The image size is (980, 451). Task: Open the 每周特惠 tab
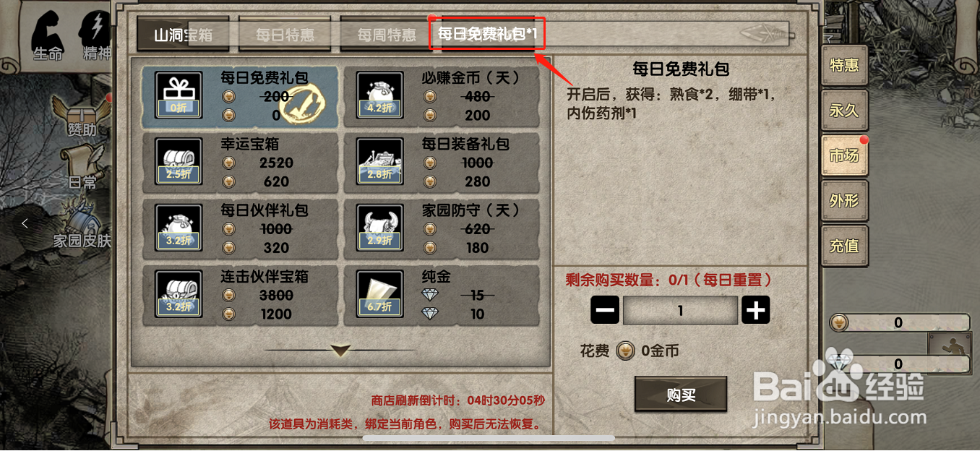coord(387,35)
